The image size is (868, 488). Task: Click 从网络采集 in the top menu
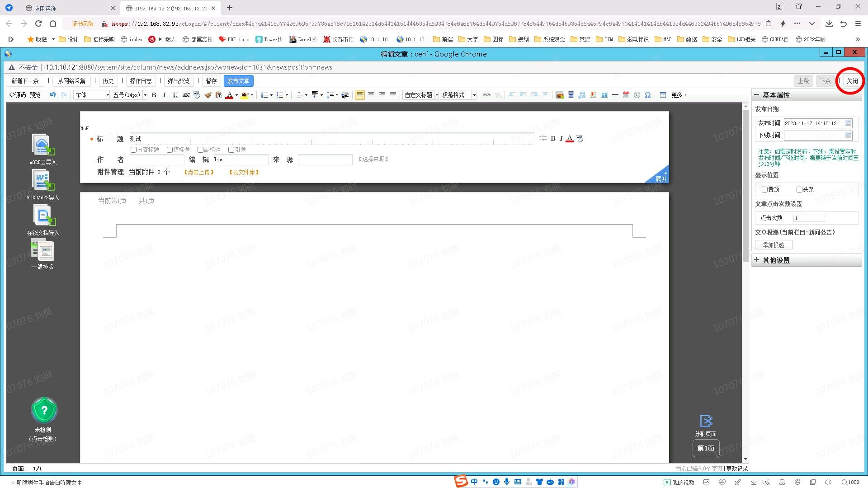[x=71, y=81]
